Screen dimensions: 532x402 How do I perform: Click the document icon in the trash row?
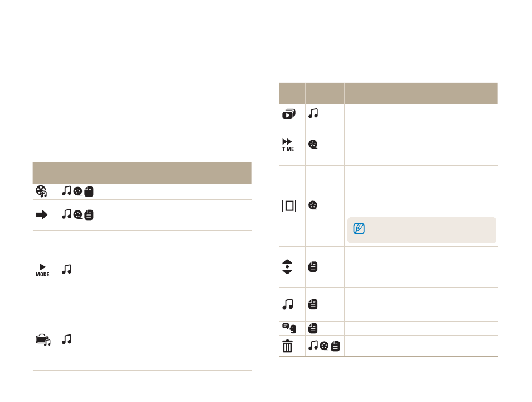(335, 346)
